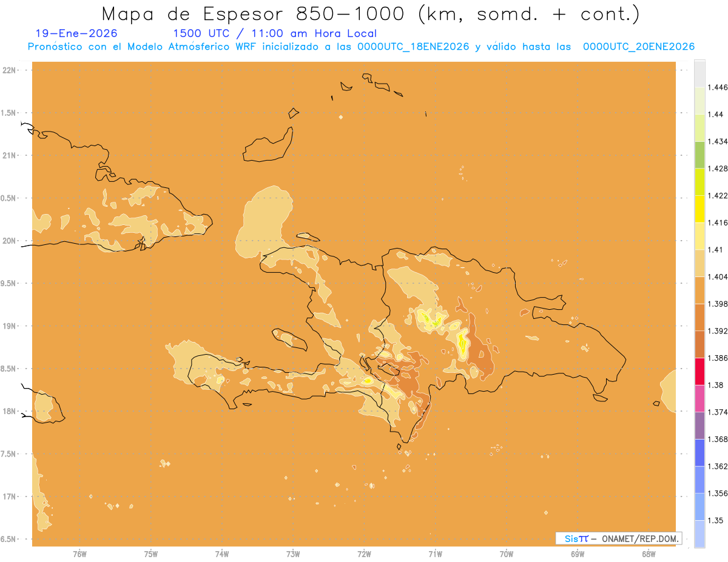
Task: Click the swatch between 1.386 and 1.392
Action: pos(699,344)
